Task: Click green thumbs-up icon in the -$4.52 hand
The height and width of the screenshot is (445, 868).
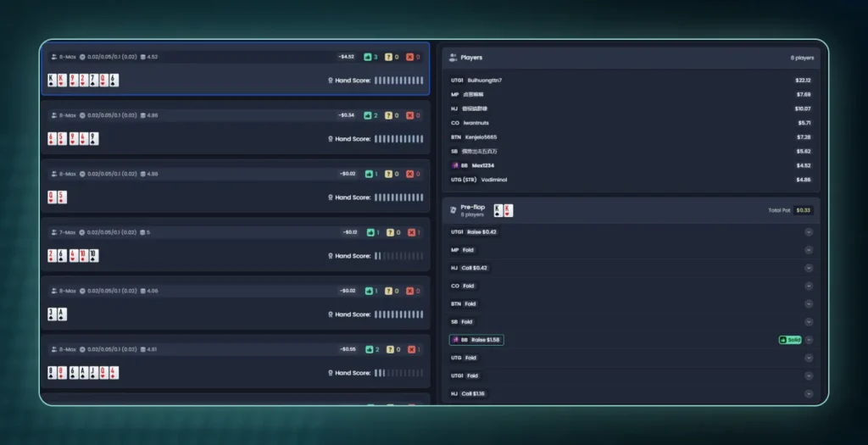Action: coord(368,57)
